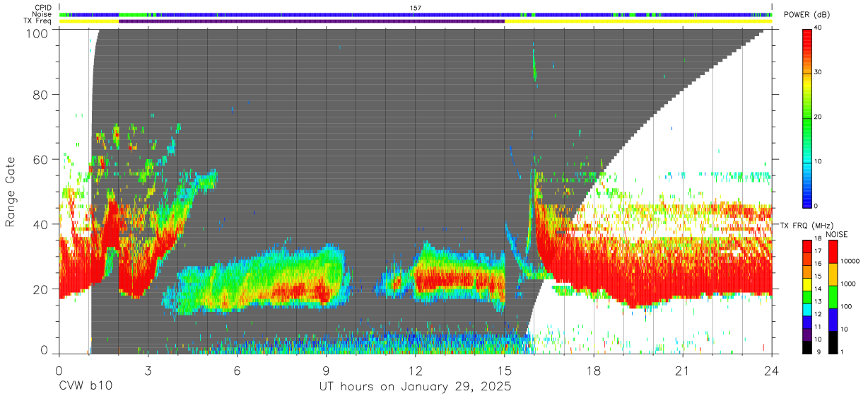Image resolution: width=868 pixels, height=401 pixels.
Task: Click the 'CVW b10' radar beam label
Action: tap(86, 387)
